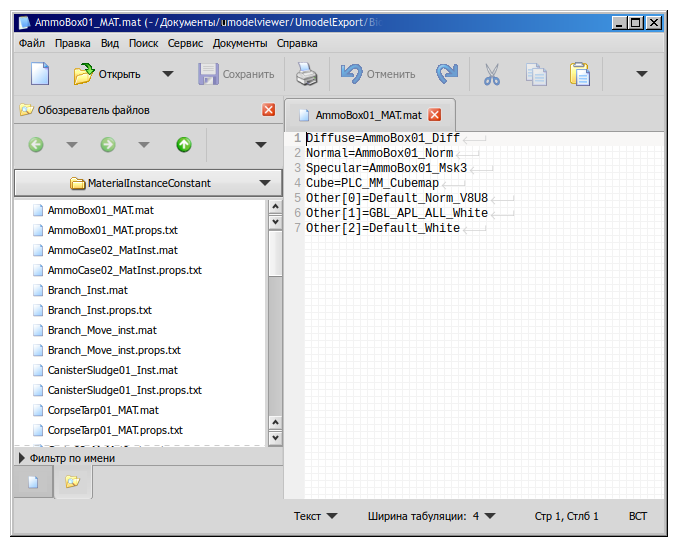Go up one folder with the green up arrow

pyautogui.click(x=184, y=144)
